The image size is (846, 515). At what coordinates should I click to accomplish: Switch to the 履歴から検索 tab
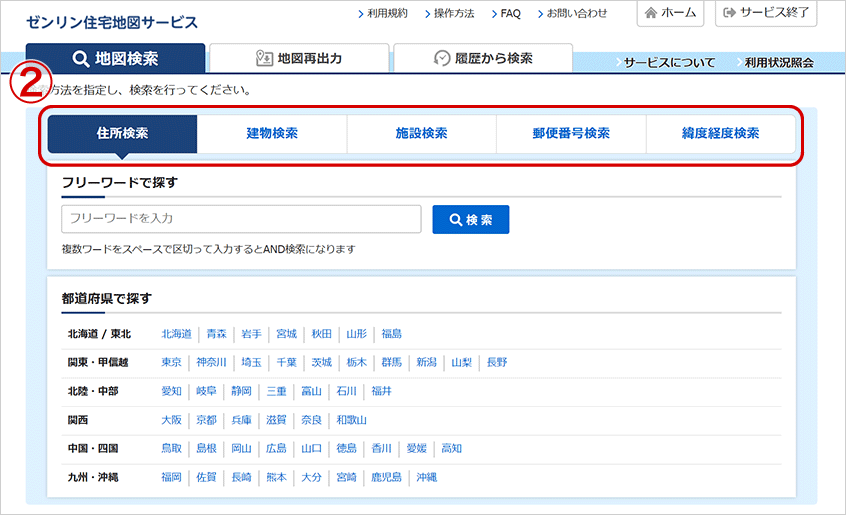483,58
